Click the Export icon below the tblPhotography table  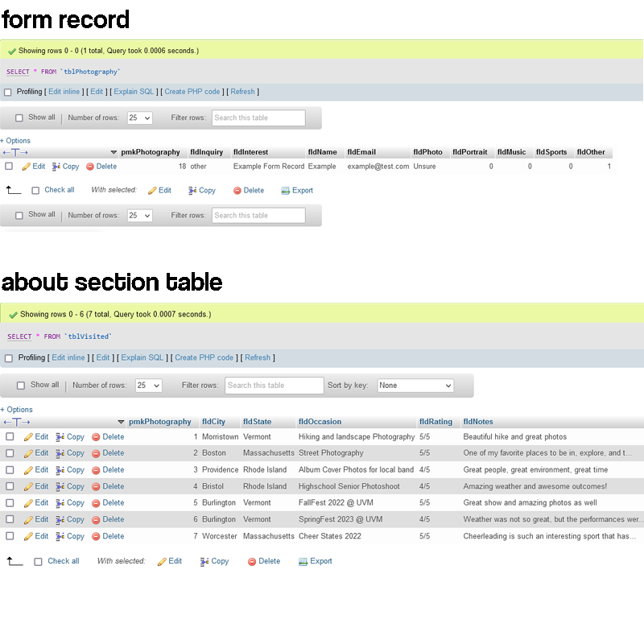tap(285, 191)
